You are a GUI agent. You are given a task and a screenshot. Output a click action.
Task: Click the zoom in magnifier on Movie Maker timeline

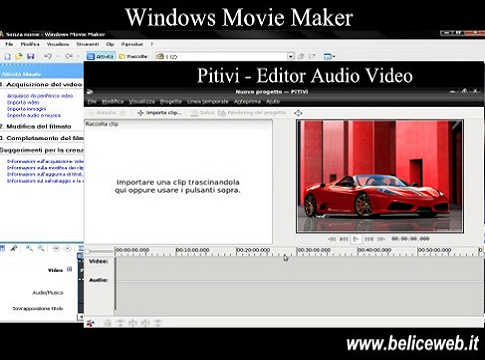(x=29, y=248)
